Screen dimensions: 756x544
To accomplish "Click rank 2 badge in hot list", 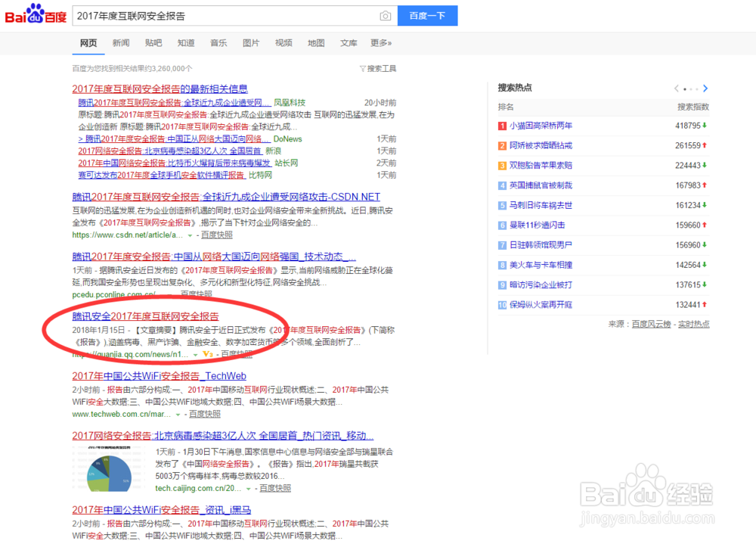I will click(502, 146).
